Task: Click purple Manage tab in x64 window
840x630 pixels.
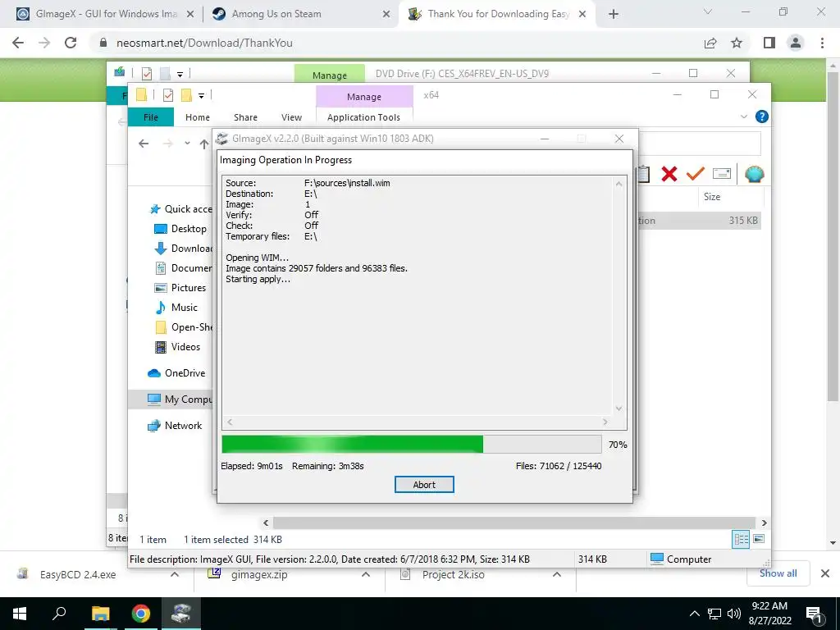Action: 364,97
